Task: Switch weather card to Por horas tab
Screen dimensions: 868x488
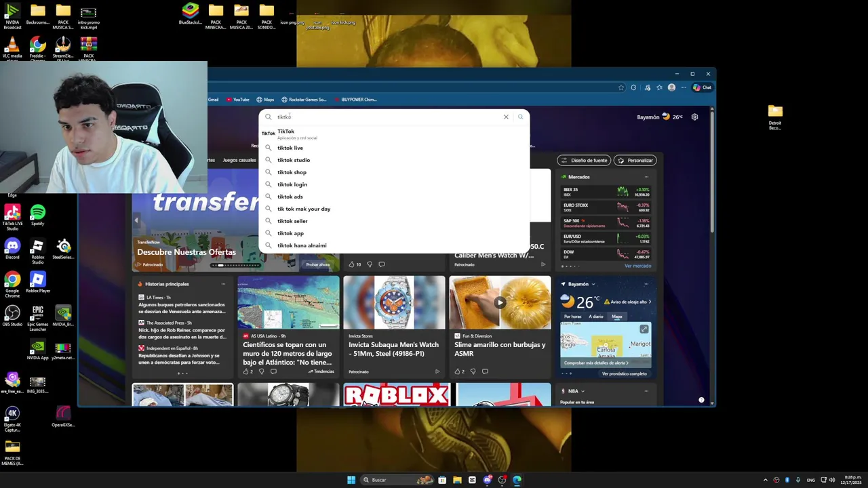Action: click(572, 317)
